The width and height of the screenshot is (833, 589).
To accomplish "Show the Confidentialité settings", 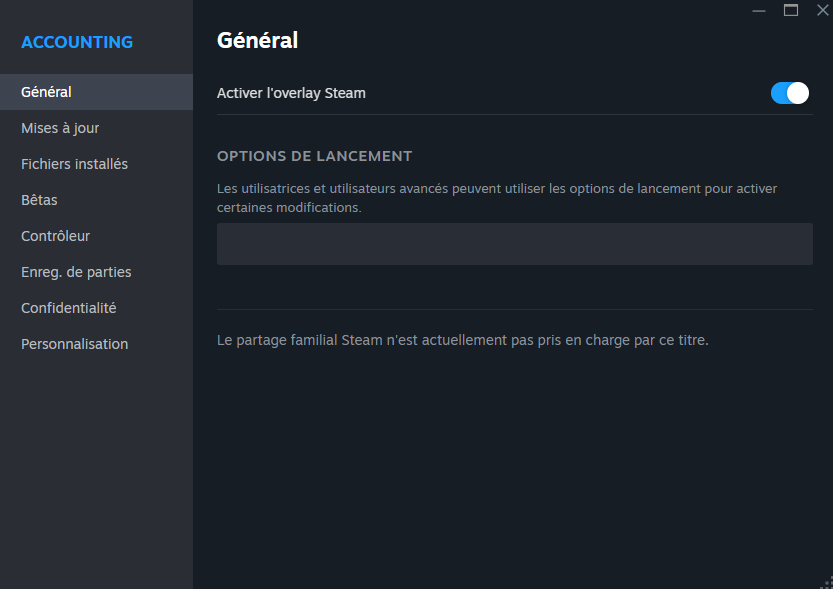I will click(68, 308).
